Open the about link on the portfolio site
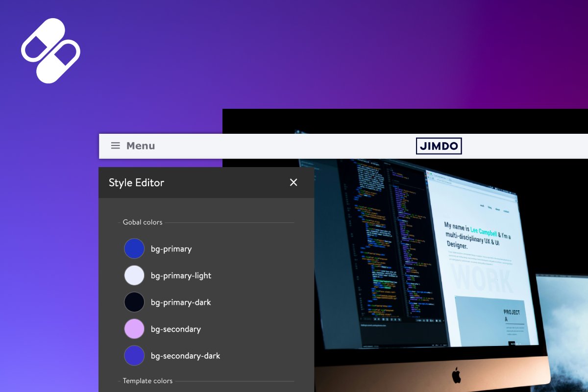This screenshot has height=392, width=588. pyautogui.click(x=497, y=210)
